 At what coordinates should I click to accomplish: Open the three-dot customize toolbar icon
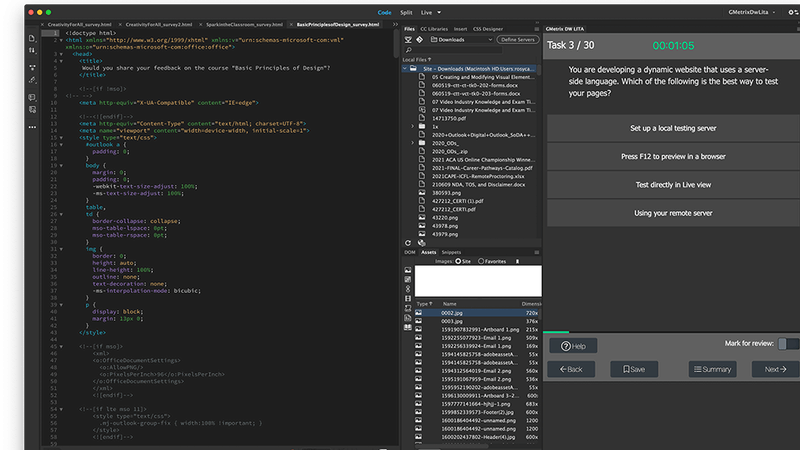click(32, 127)
